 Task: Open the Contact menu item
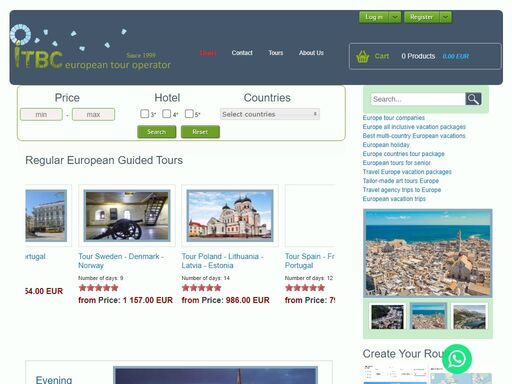click(242, 53)
